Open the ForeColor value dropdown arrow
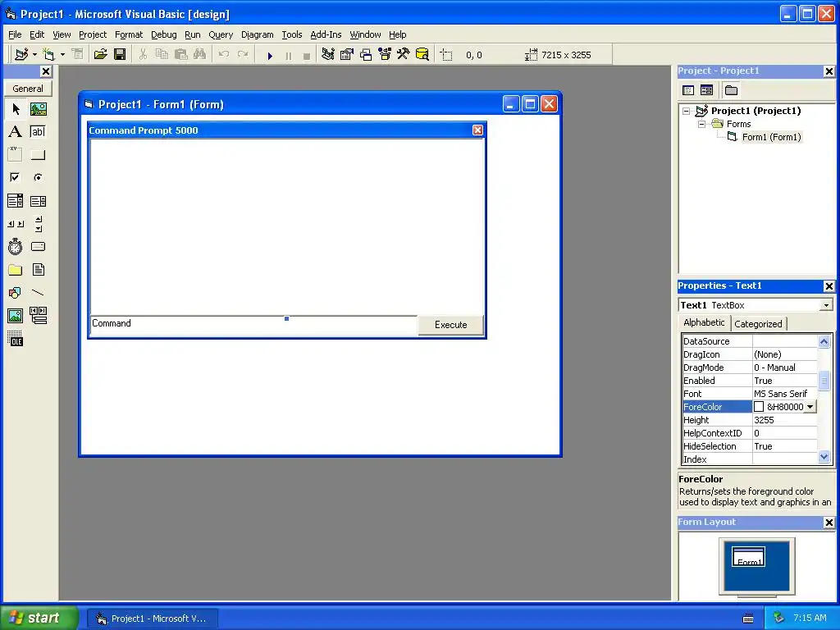The height and width of the screenshot is (630, 840). [x=810, y=407]
